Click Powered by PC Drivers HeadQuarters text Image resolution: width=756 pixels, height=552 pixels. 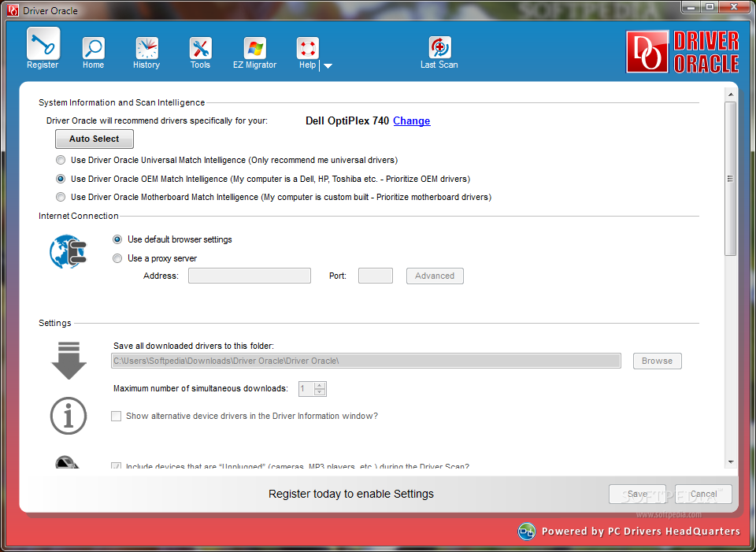point(641,532)
